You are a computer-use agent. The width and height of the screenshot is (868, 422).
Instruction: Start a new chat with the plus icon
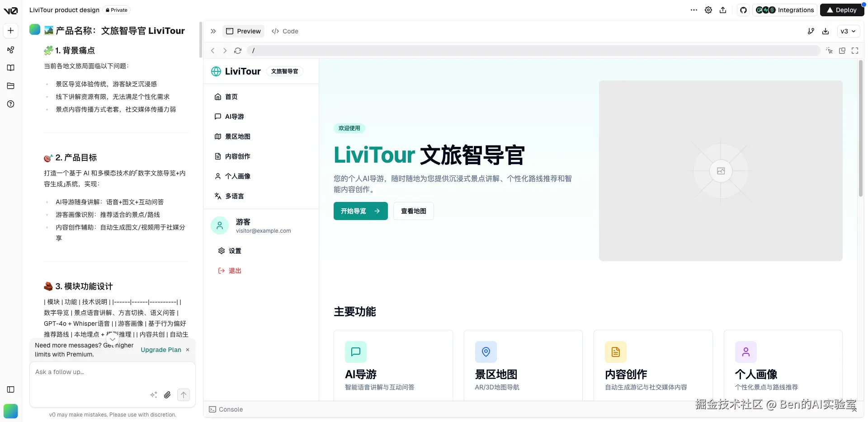click(x=11, y=31)
